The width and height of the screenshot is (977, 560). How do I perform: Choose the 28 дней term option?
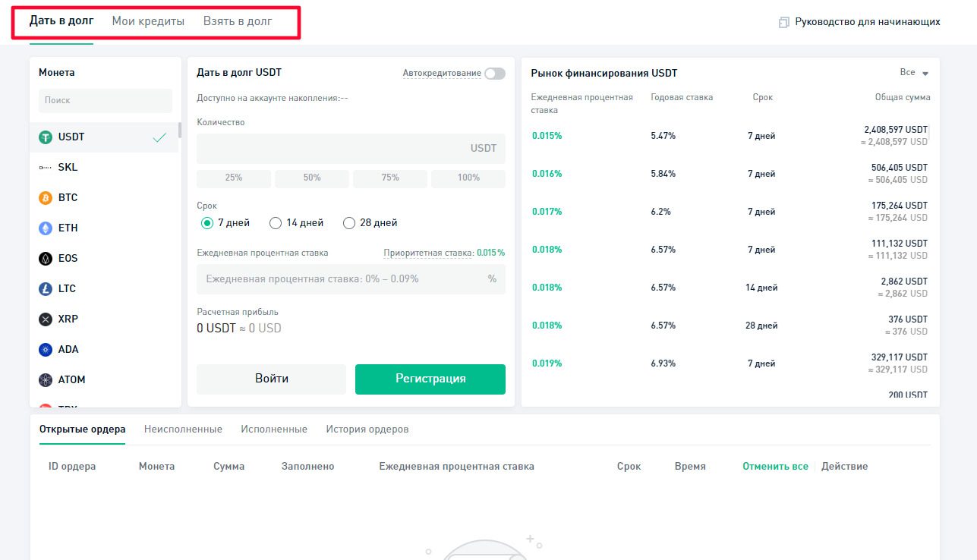pos(349,223)
